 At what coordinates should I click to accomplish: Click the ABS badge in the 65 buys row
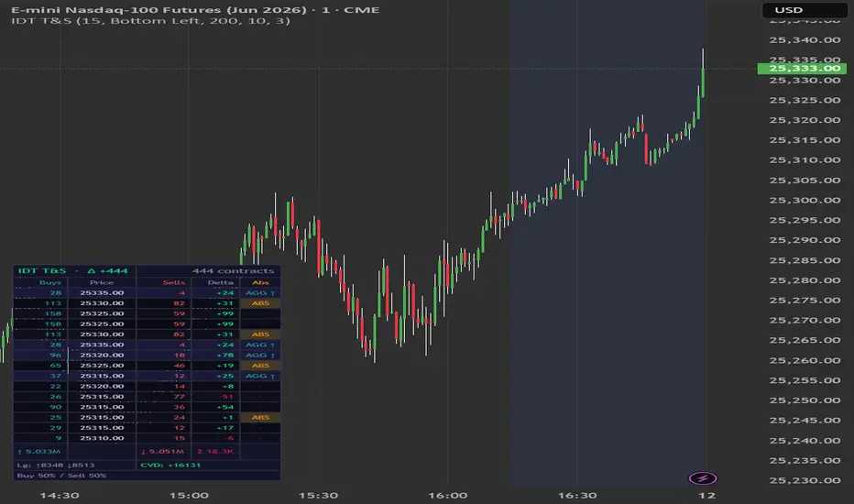point(260,366)
